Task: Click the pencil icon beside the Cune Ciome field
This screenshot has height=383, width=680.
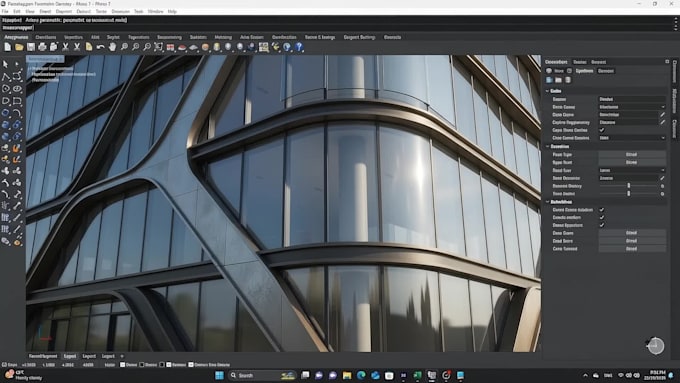Action: tap(662, 115)
